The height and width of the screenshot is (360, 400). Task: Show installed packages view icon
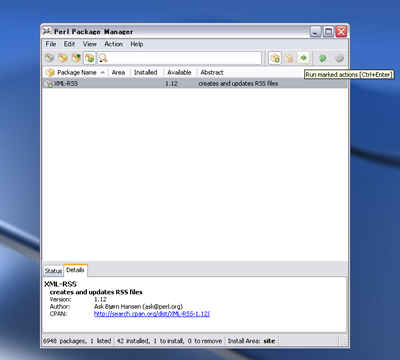[63, 58]
